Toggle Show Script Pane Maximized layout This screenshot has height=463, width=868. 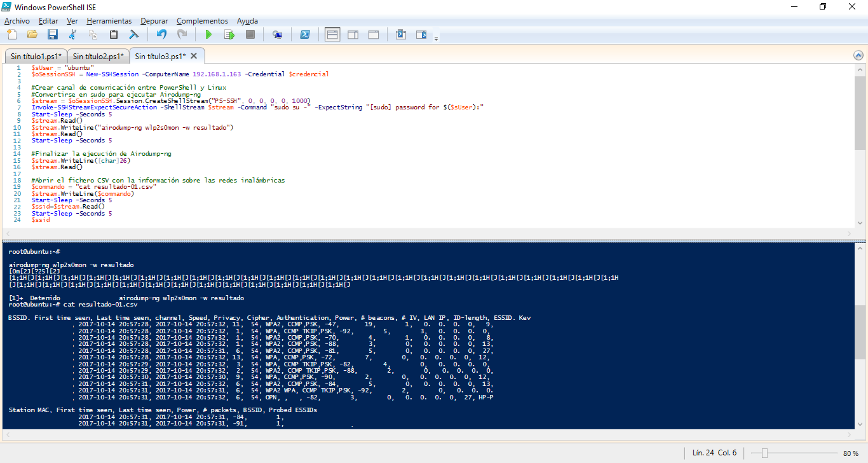(x=374, y=34)
